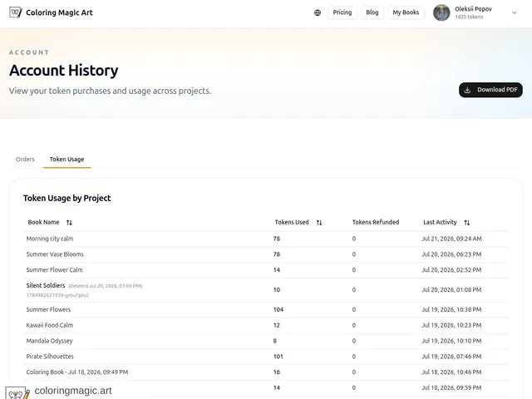
Task: Click the Account History page heading
Action: [x=64, y=71]
